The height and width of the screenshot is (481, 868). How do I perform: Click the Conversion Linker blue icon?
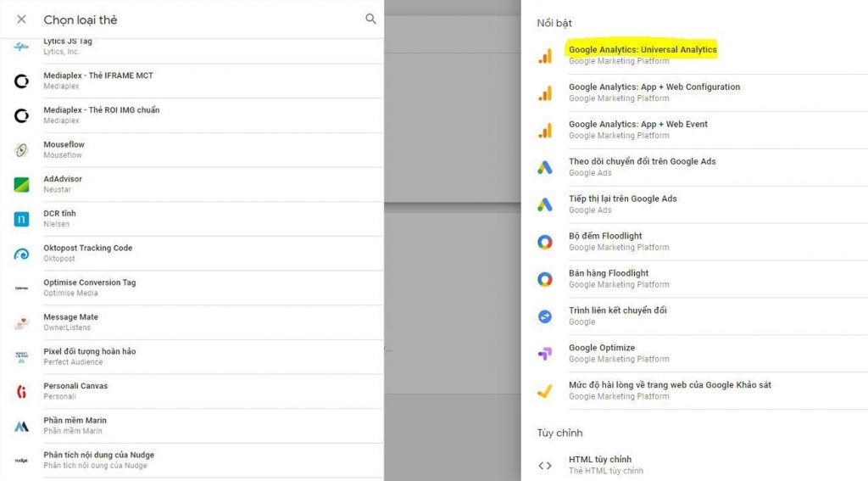545,316
